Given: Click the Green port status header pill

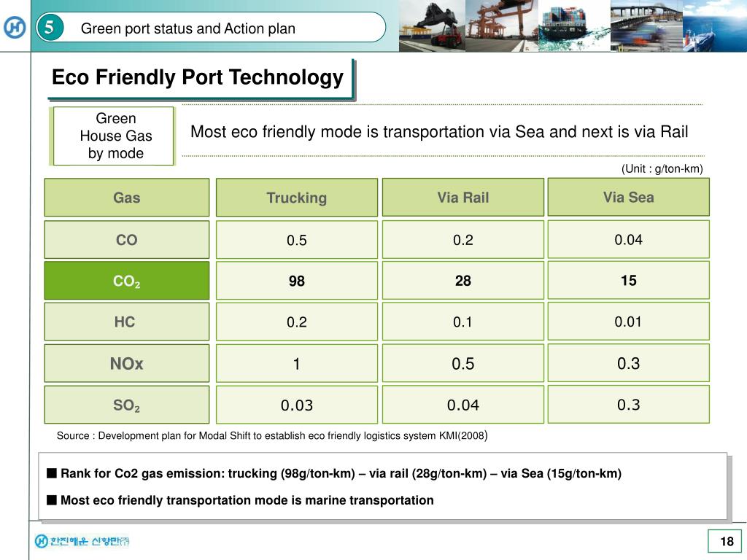Looking at the screenshot, I should [x=211, y=28].
